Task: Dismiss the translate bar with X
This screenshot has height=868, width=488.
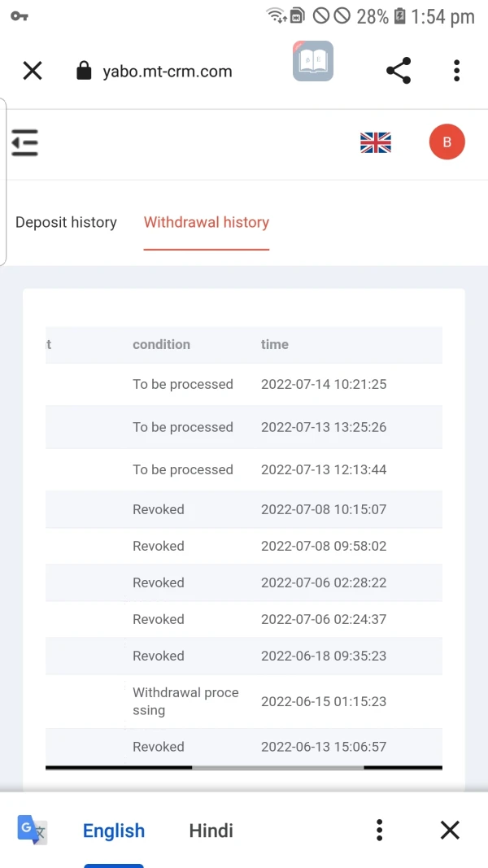Action: click(450, 830)
